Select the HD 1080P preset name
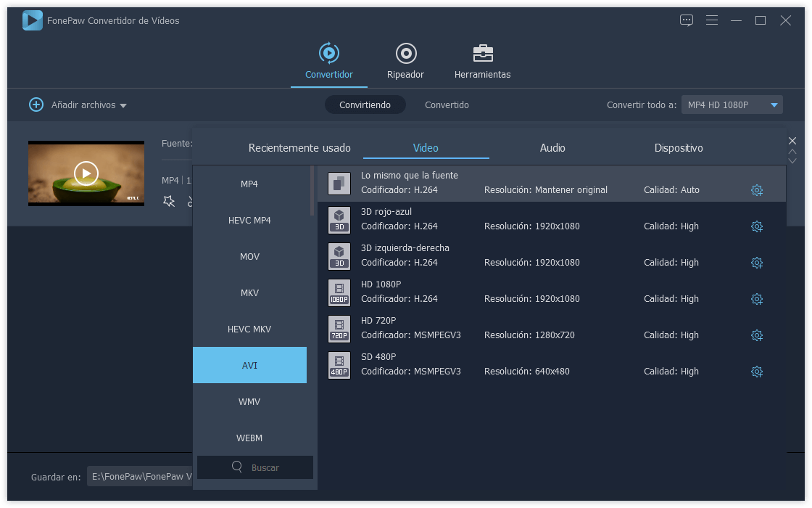 [x=381, y=284]
